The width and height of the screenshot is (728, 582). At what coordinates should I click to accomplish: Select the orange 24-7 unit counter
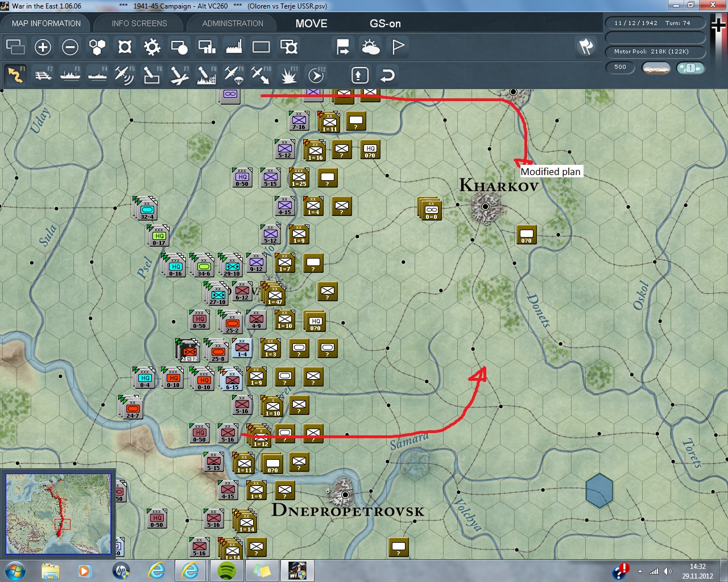tap(131, 407)
